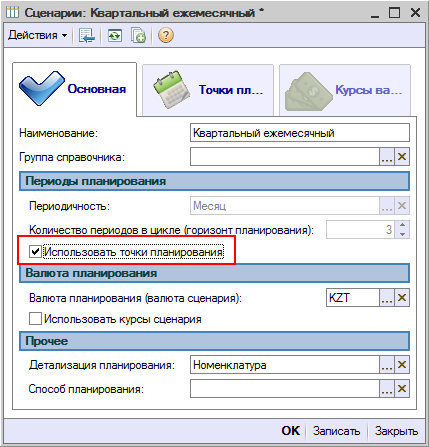
Task: Click the refresh icon in toolbar
Action: click(x=115, y=35)
